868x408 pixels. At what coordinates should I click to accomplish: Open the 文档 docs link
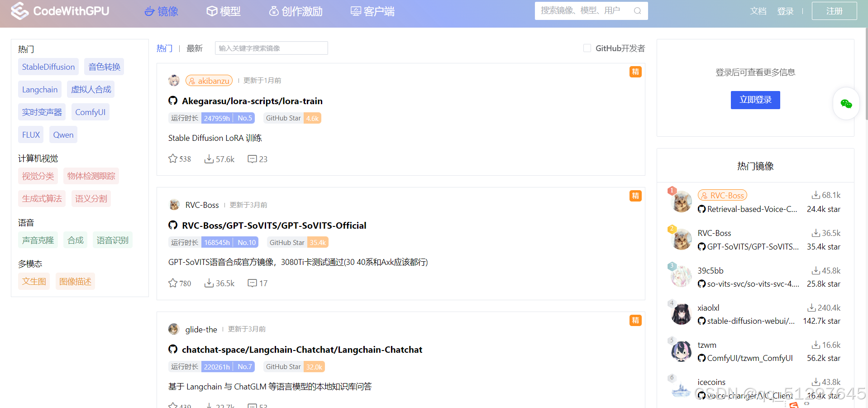pos(758,11)
